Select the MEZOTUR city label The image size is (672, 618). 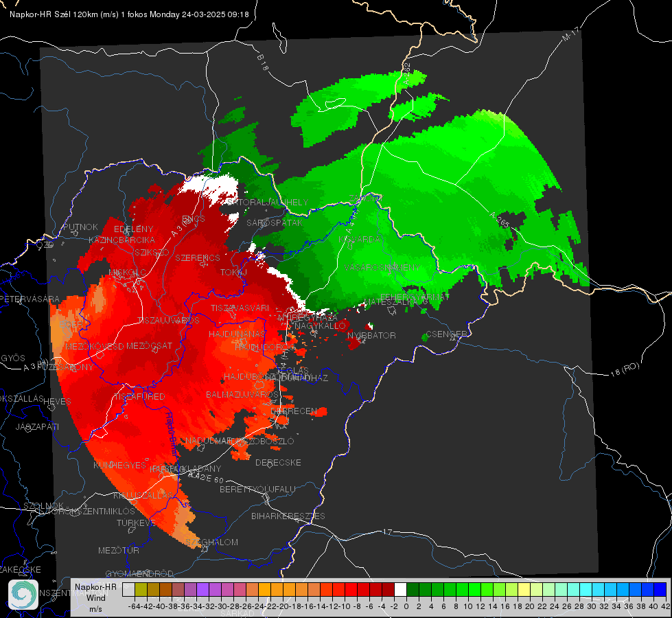(x=119, y=550)
